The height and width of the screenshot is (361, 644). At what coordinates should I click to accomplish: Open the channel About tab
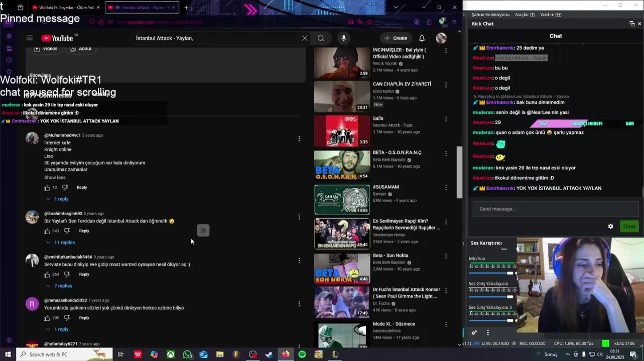pos(80,49)
